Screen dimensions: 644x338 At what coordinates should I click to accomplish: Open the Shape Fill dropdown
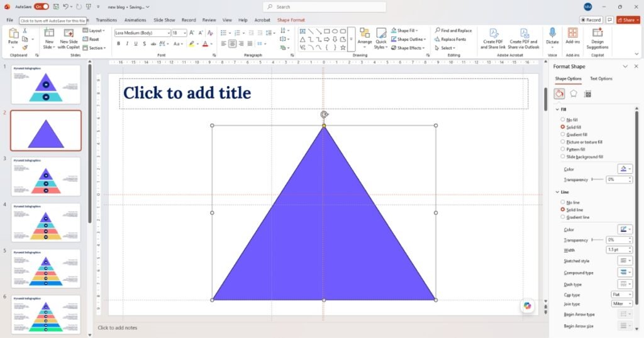(404, 30)
